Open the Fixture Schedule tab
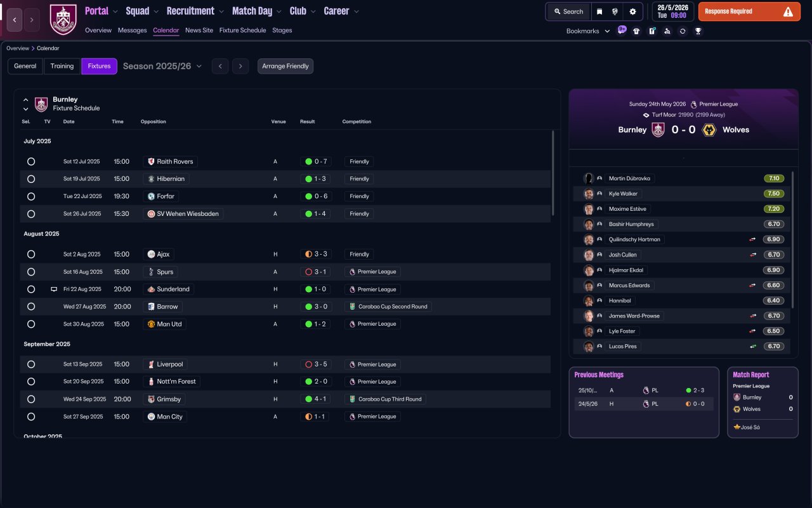Viewport: 812px width, 508px height. [243, 30]
